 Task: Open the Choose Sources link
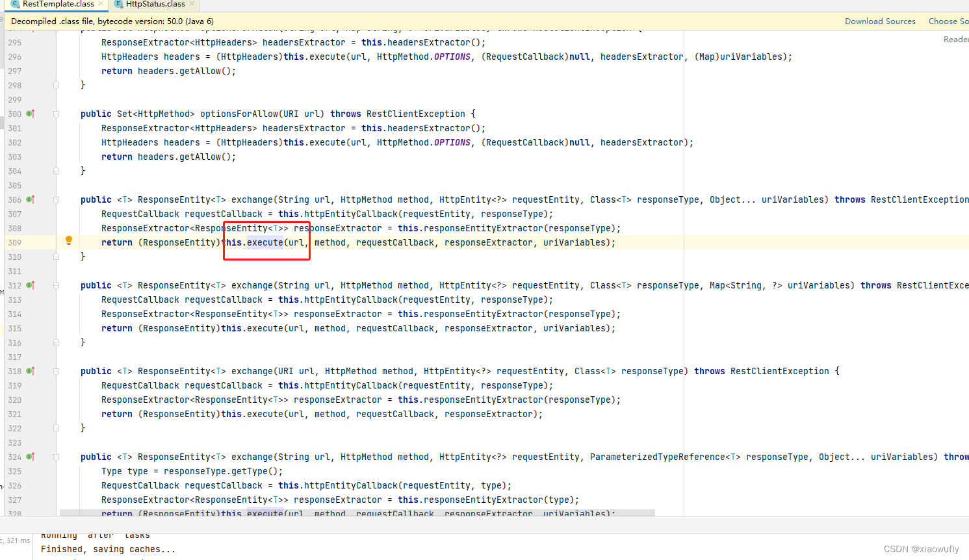point(949,21)
